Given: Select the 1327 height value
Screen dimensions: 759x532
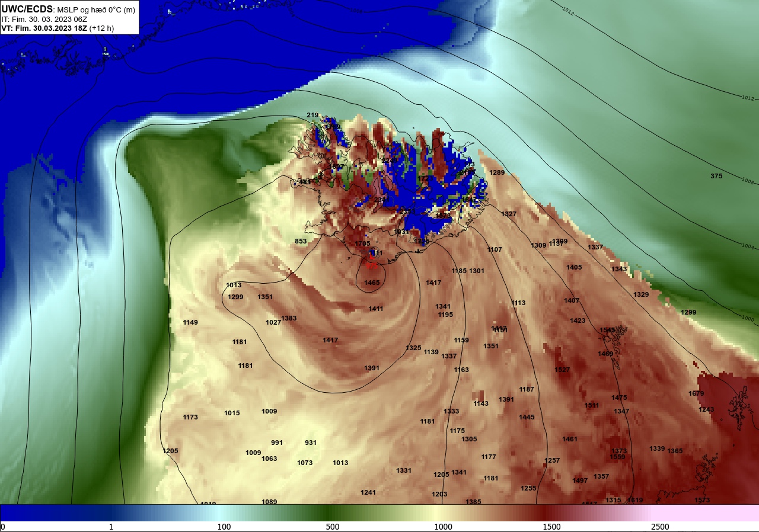Looking at the screenshot, I should click(509, 214).
